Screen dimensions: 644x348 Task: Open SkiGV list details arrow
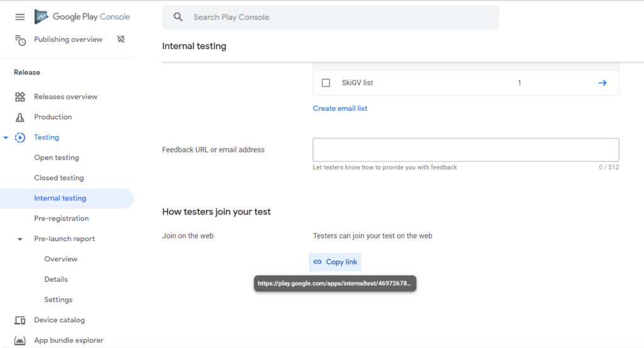coord(602,83)
